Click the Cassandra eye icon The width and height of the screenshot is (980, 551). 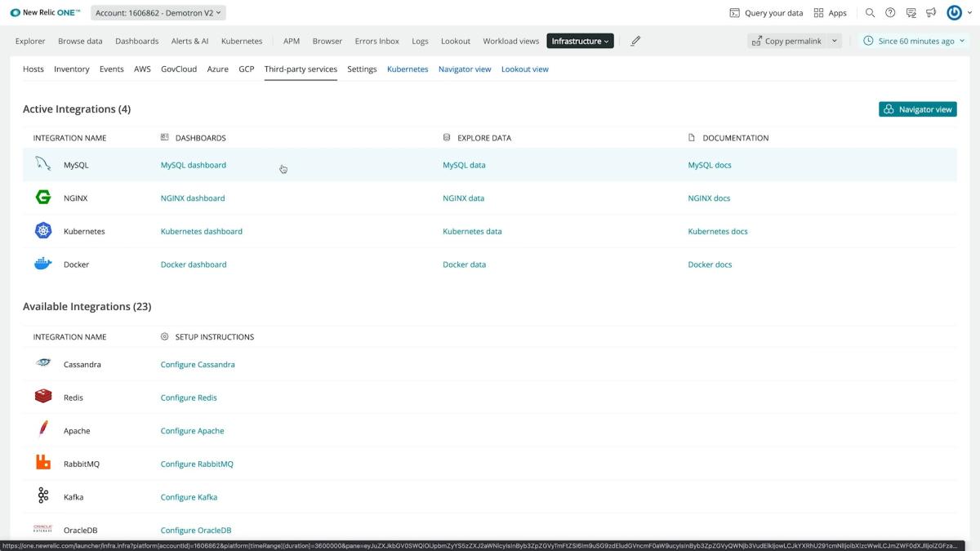coord(43,364)
